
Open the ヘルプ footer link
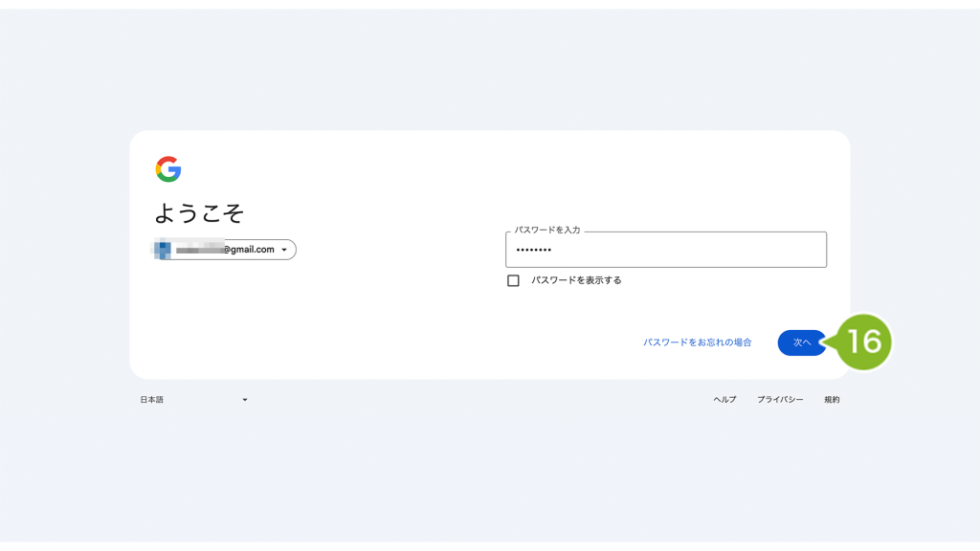point(724,400)
